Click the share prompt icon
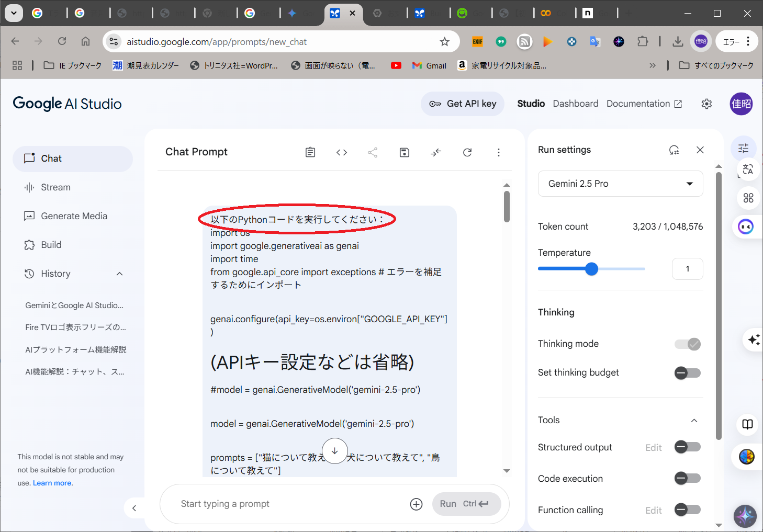This screenshot has width=763, height=532. (373, 152)
